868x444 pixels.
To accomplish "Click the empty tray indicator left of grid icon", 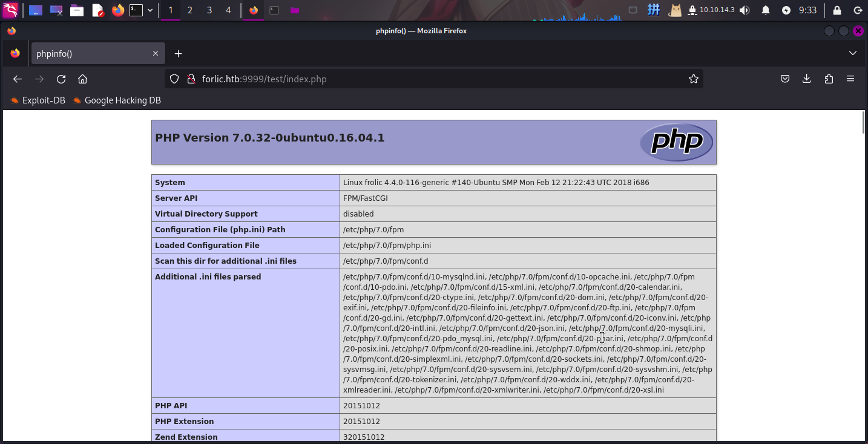I will [633, 10].
